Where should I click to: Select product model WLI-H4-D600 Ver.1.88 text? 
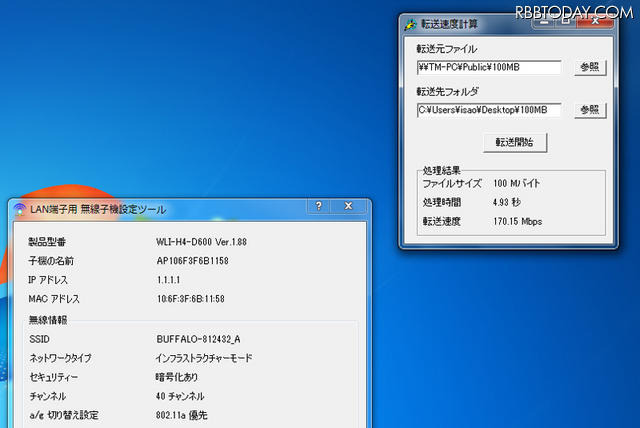tap(201, 242)
